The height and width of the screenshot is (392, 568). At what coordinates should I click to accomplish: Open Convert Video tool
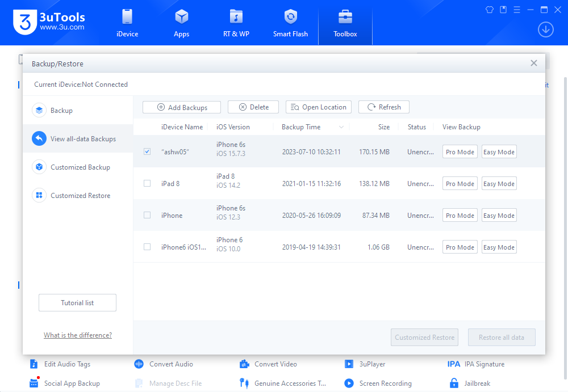[269, 364]
